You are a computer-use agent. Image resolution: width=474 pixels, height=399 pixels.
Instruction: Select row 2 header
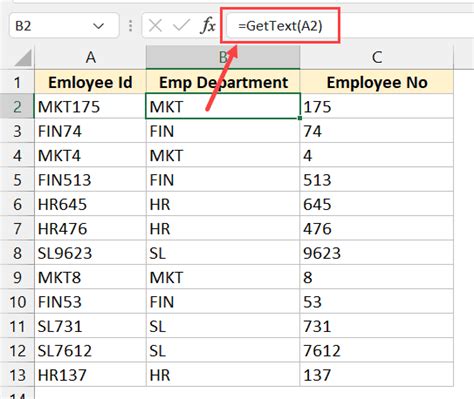click(17, 107)
